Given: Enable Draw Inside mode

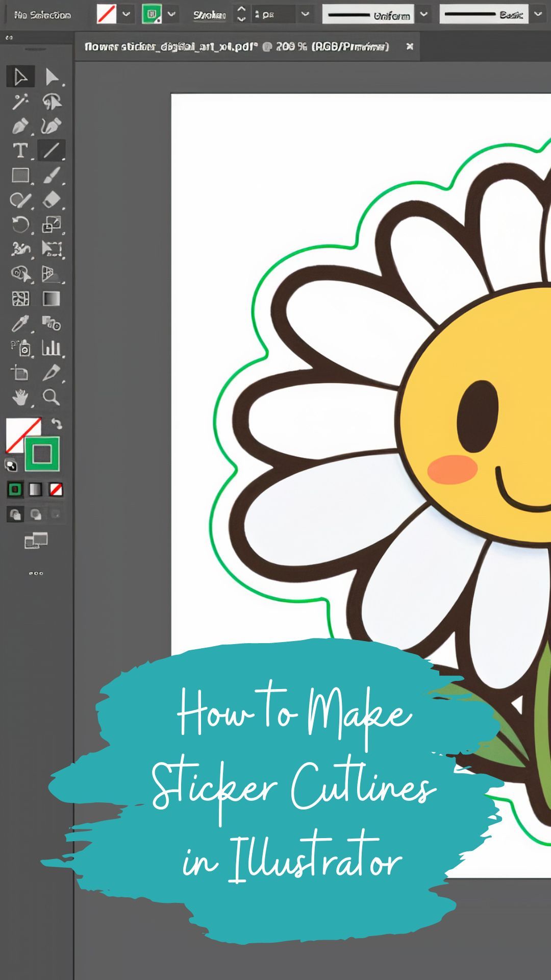Looking at the screenshot, I should click(56, 514).
